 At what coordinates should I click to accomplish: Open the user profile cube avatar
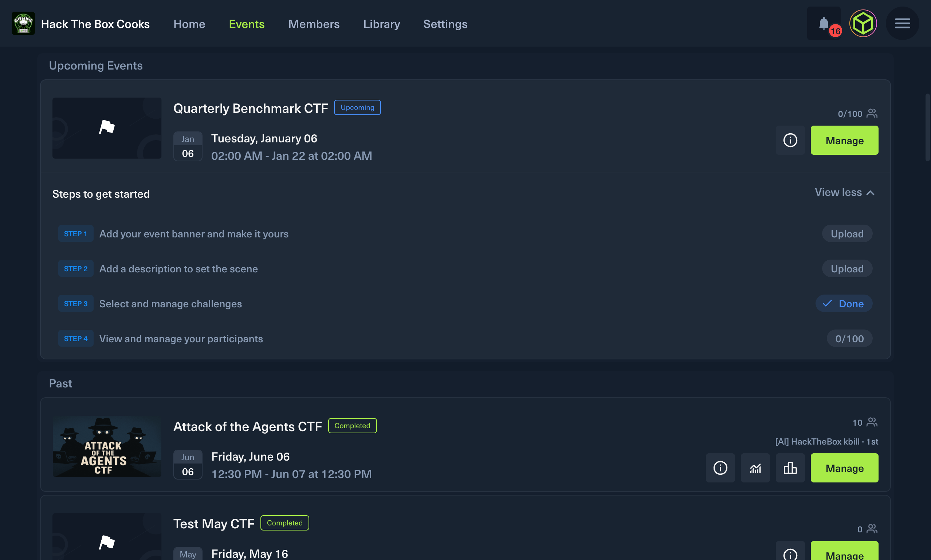pos(863,23)
